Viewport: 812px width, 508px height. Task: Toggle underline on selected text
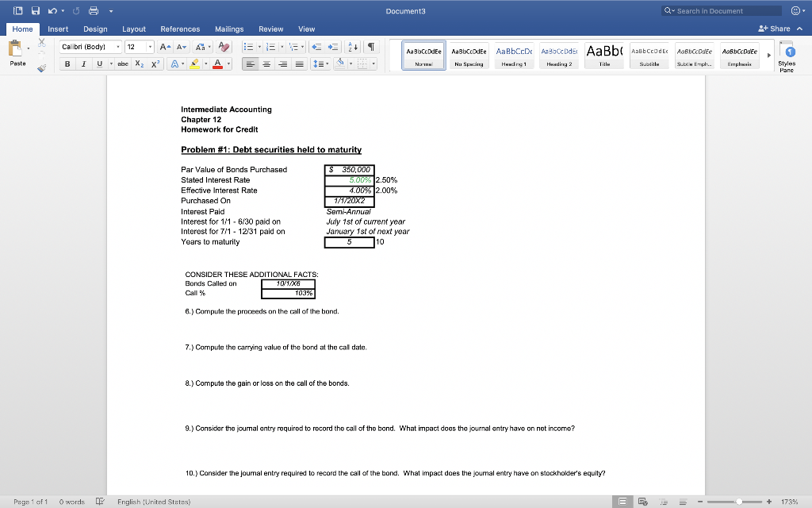point(99,63)
